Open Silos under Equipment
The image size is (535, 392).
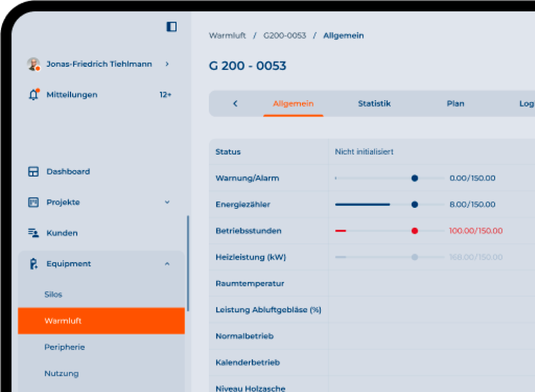(x=53, y=295)
